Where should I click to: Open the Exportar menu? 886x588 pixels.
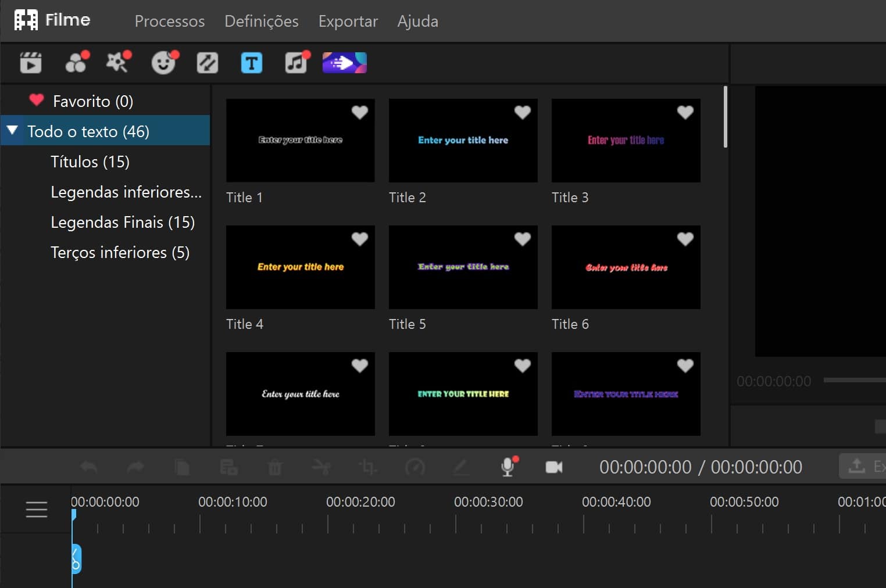[348, 21]
